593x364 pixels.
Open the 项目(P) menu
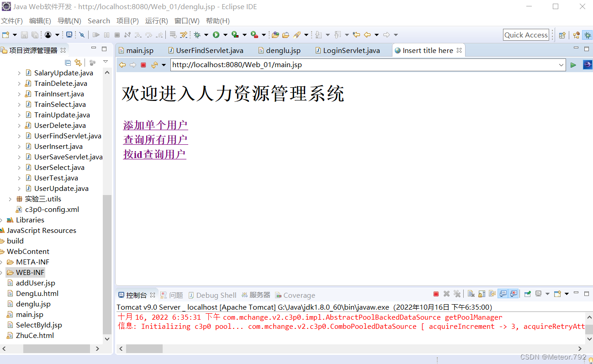(x=127, y=21)
